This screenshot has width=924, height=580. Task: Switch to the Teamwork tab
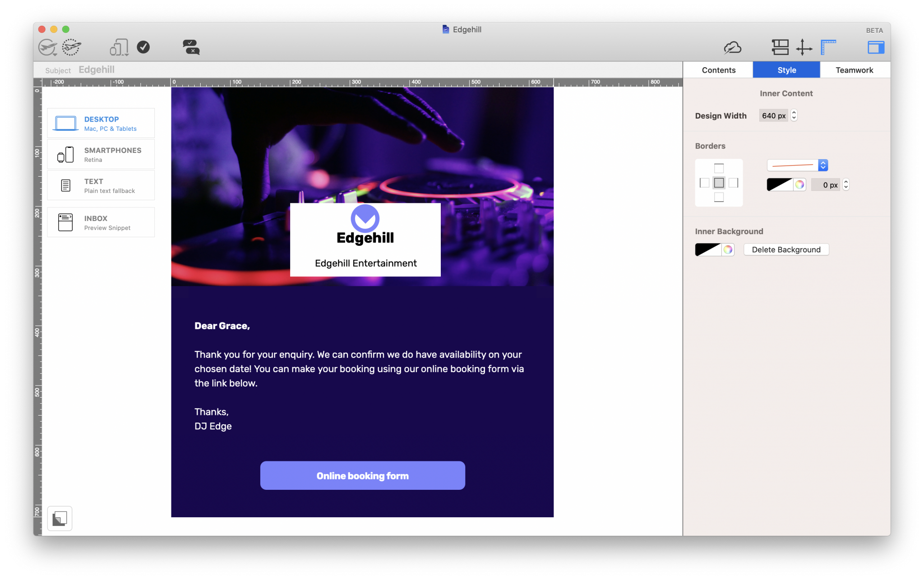[855, 70]
